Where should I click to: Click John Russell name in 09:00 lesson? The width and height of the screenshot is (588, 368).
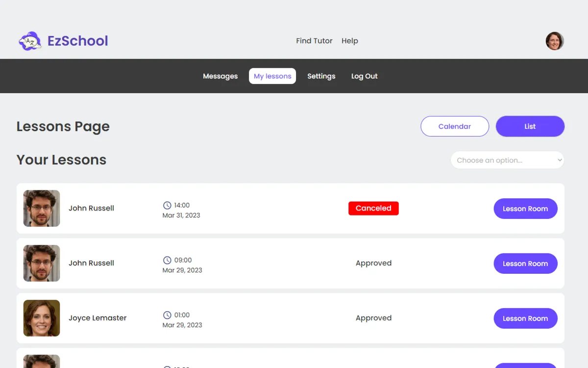91,263
